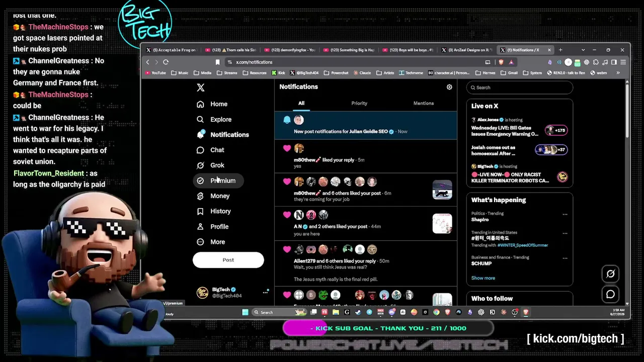
Task: Go back with the browser back arrow
Action: pos(147,62)
